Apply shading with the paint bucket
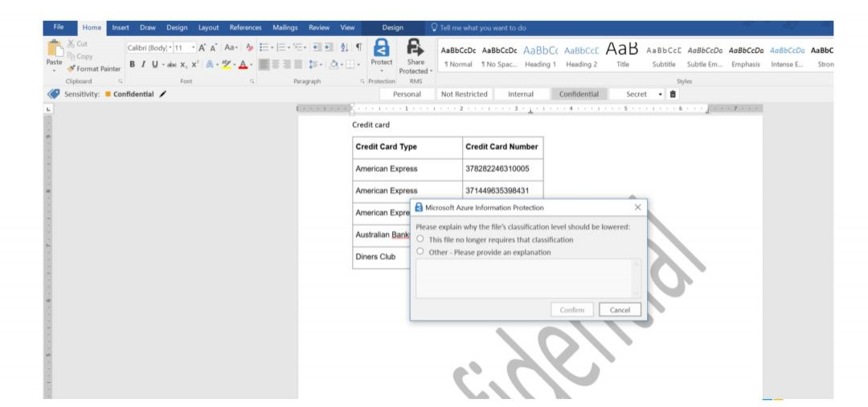Image resolution: width=868 pixels, height=407 pixels. [334, 65]
